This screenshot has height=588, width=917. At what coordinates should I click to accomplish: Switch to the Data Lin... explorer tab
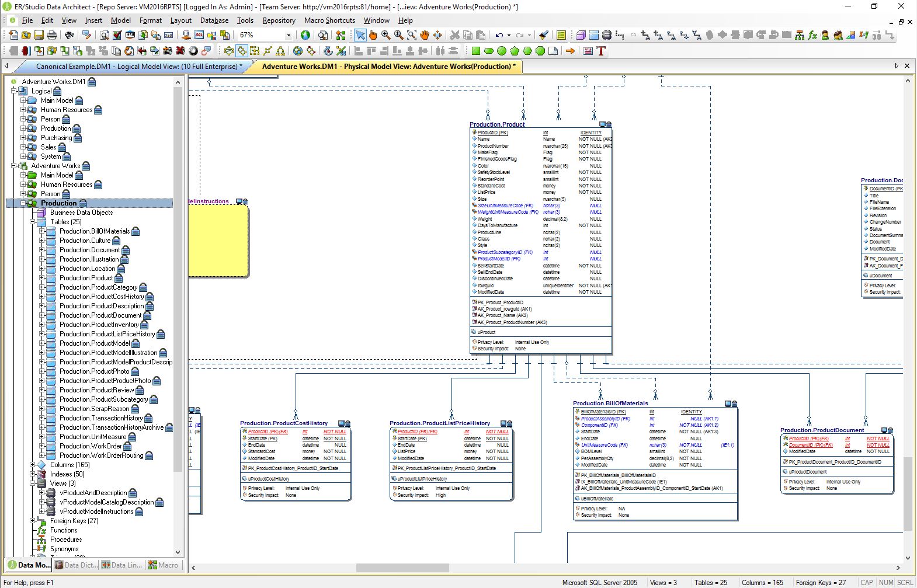click(121, 565)
